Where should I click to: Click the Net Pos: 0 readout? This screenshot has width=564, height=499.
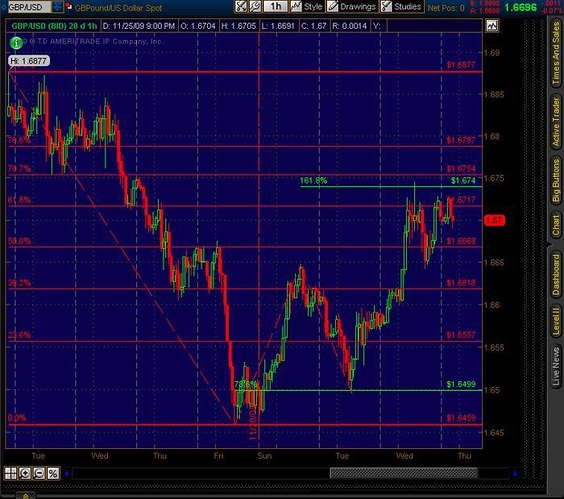coord(446,8)
